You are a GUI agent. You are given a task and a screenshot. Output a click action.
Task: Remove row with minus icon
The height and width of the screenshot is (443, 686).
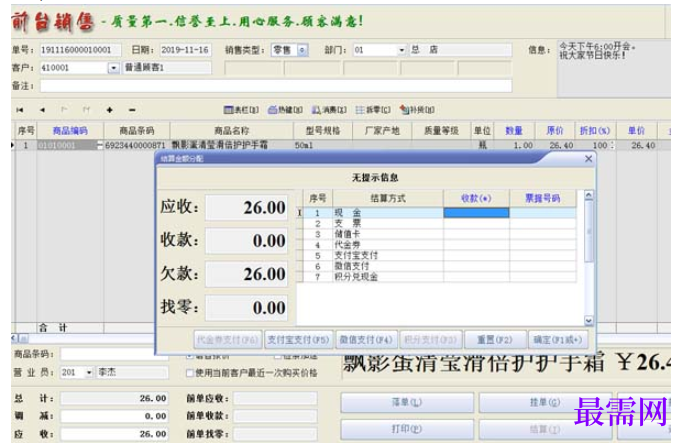132,110
